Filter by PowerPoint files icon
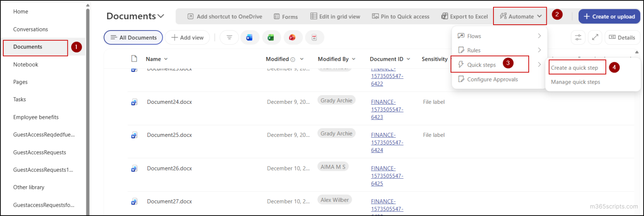This screenshot has height=216, width=644. tap(292, 37)
